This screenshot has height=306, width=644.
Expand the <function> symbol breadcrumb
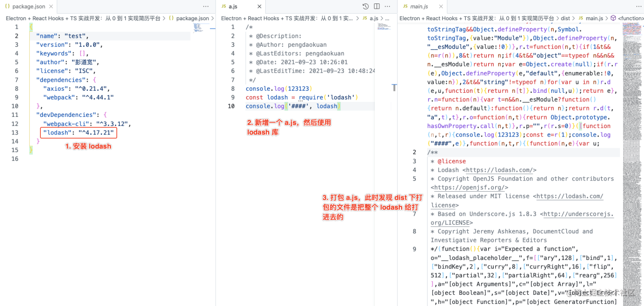[x=630, y=18]
